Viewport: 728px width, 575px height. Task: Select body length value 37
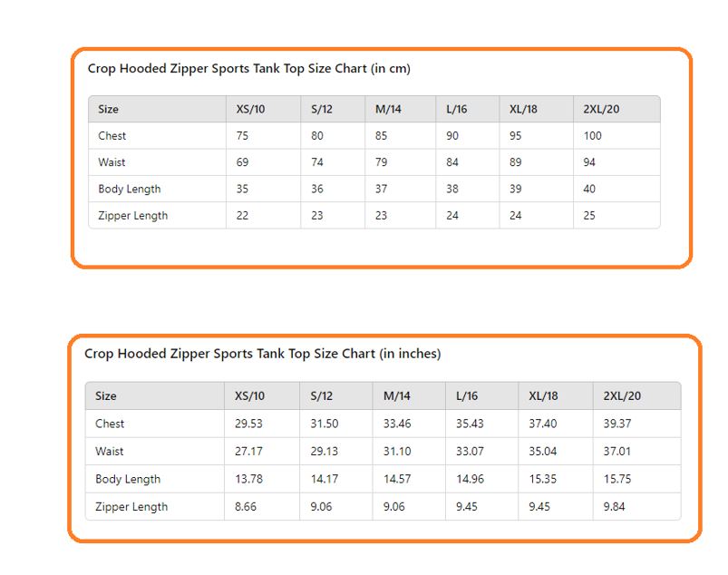pyautogui.click(x=381, y=190)
